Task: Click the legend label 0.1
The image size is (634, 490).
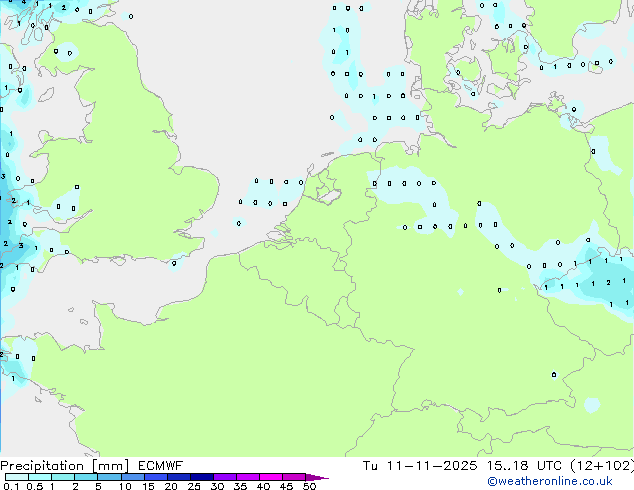Action: [11, 486]
